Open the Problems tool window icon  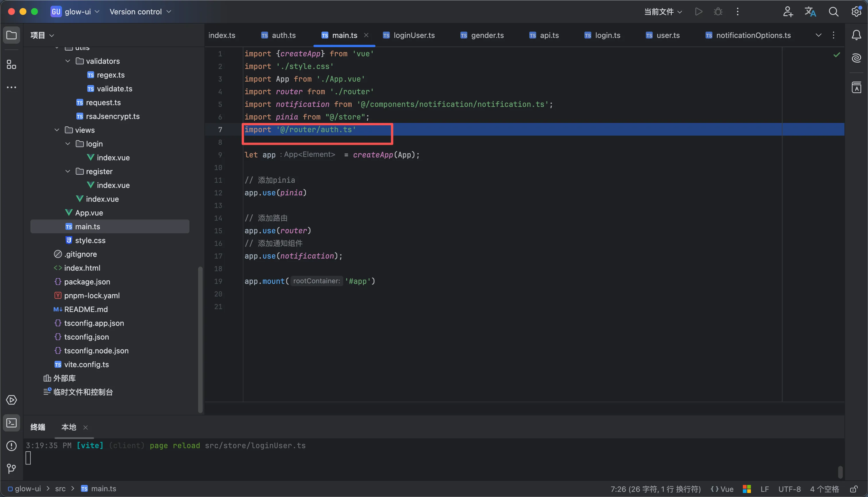click(11, 446)
